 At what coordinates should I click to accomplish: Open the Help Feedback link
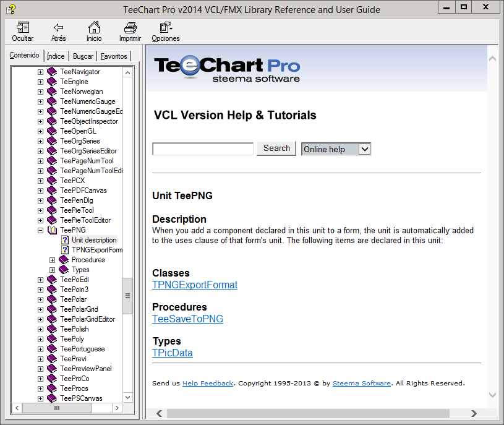click(208, 383)
